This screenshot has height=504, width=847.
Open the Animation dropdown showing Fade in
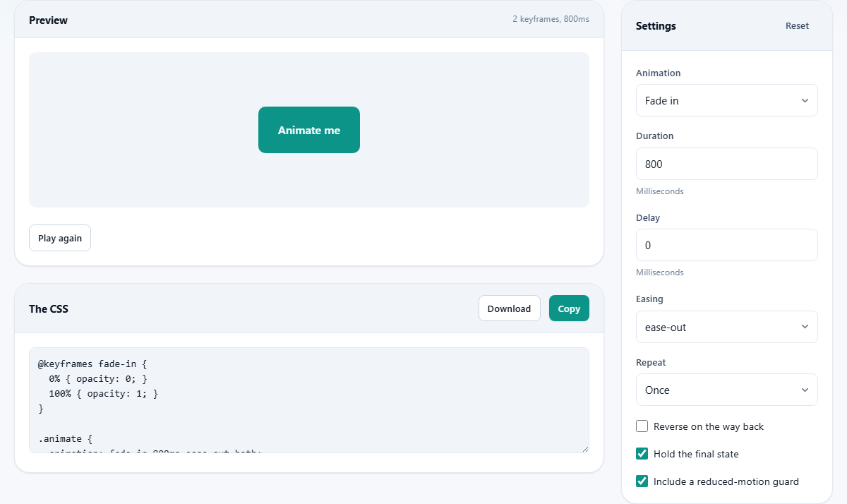click(727, 100)
